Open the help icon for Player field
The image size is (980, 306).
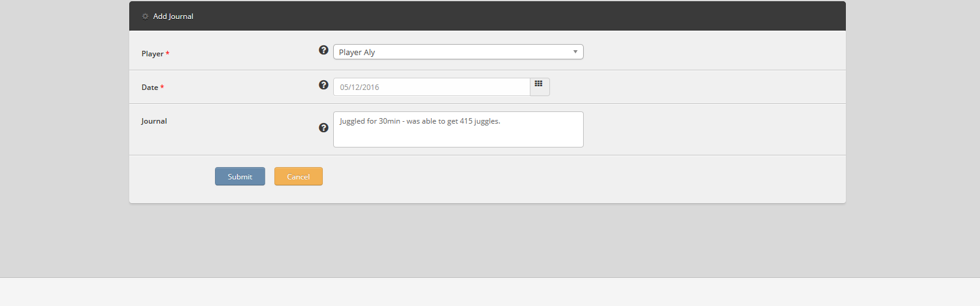[323, 50]
